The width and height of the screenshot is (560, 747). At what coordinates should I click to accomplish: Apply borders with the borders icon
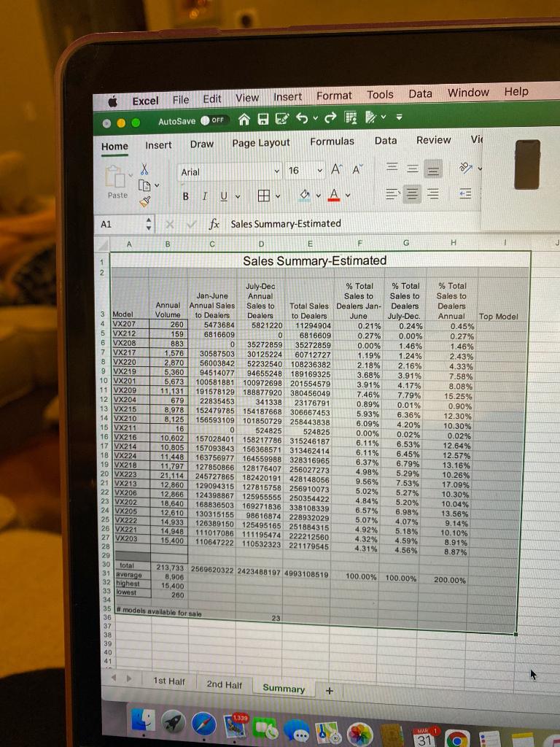[x=264, y=196]
